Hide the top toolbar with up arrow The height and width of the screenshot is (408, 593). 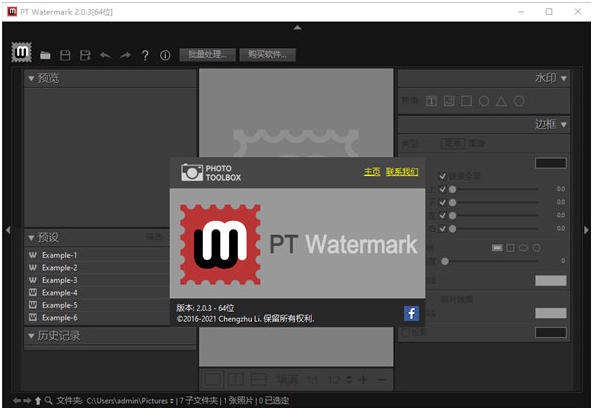pyautogui.click(x=297, y=27)
